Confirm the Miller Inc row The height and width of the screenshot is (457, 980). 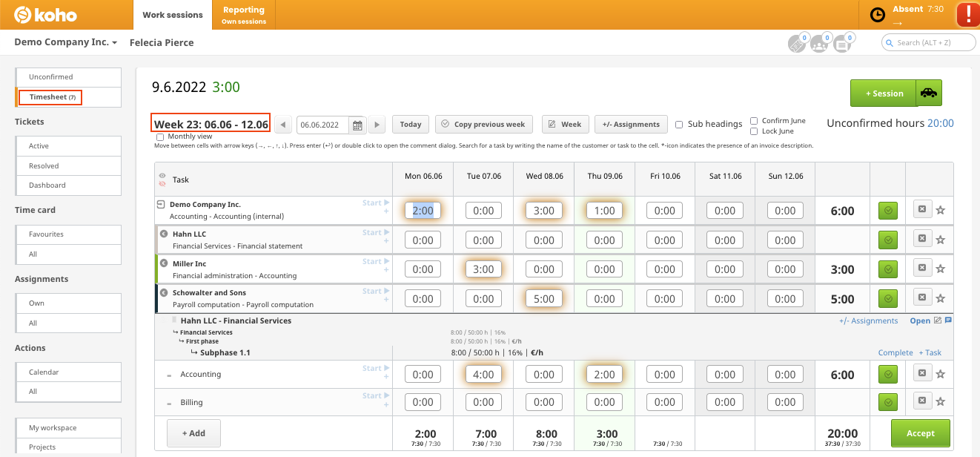(x=888, y=269)
